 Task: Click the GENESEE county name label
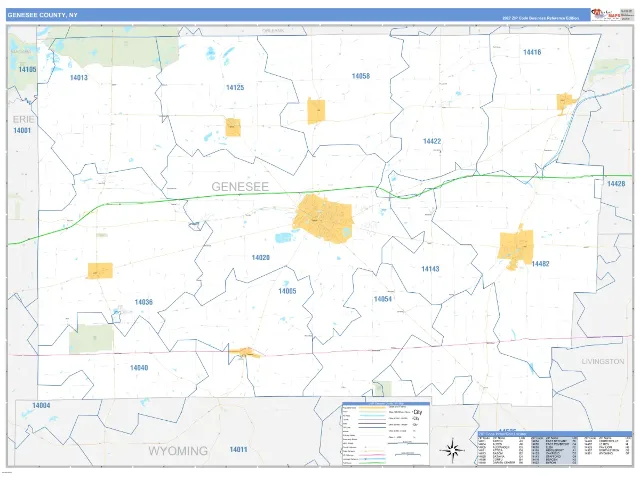click(x=240, y=187)
